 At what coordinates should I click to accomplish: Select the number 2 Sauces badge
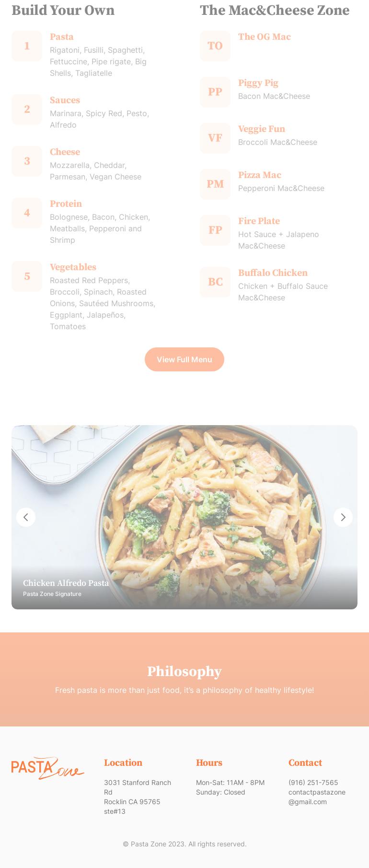[x=27, y=109]
